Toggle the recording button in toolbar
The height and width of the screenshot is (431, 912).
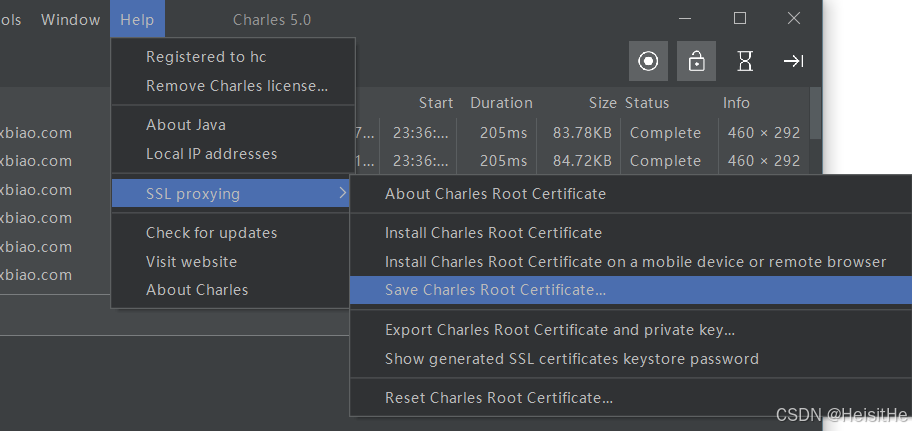[x=648, y=61]
